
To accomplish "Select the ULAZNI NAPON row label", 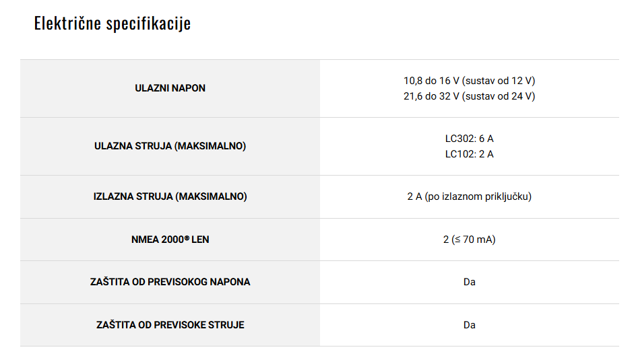I will click(x=170, y=88).
